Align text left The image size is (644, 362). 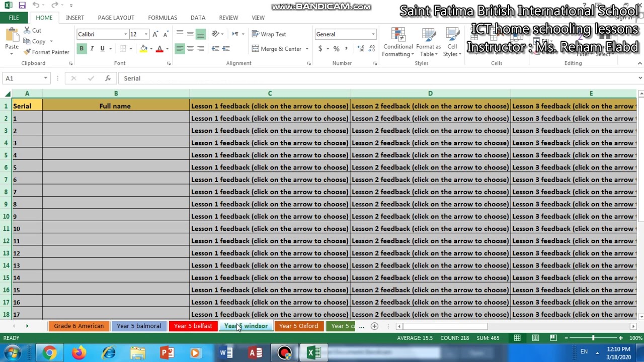click(180, 49)
